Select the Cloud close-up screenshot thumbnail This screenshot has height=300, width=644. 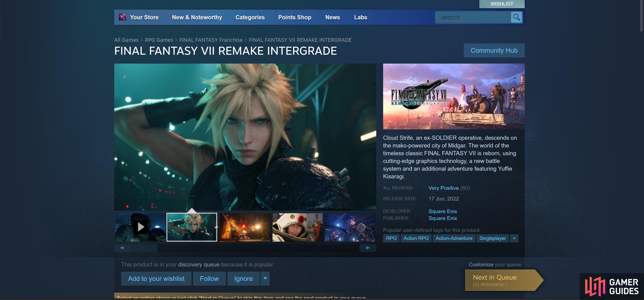tap(192, 227)
